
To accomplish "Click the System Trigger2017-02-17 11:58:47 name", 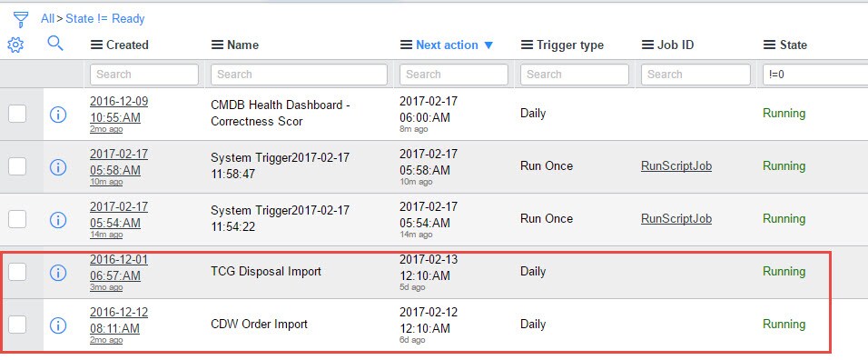I will 281,165.
